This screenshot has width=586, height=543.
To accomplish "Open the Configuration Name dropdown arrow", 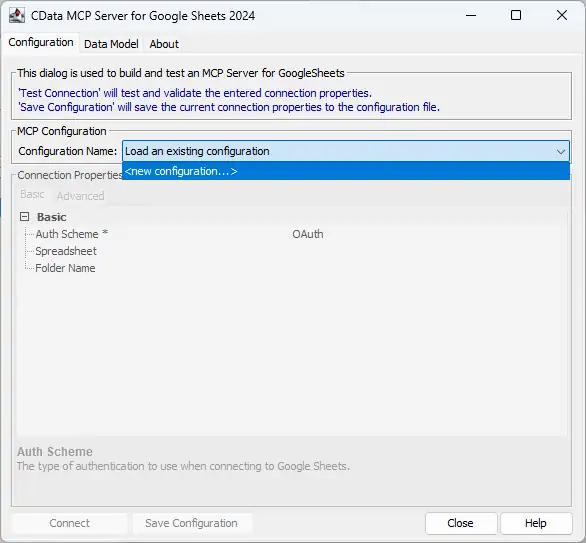I will 560,151.
